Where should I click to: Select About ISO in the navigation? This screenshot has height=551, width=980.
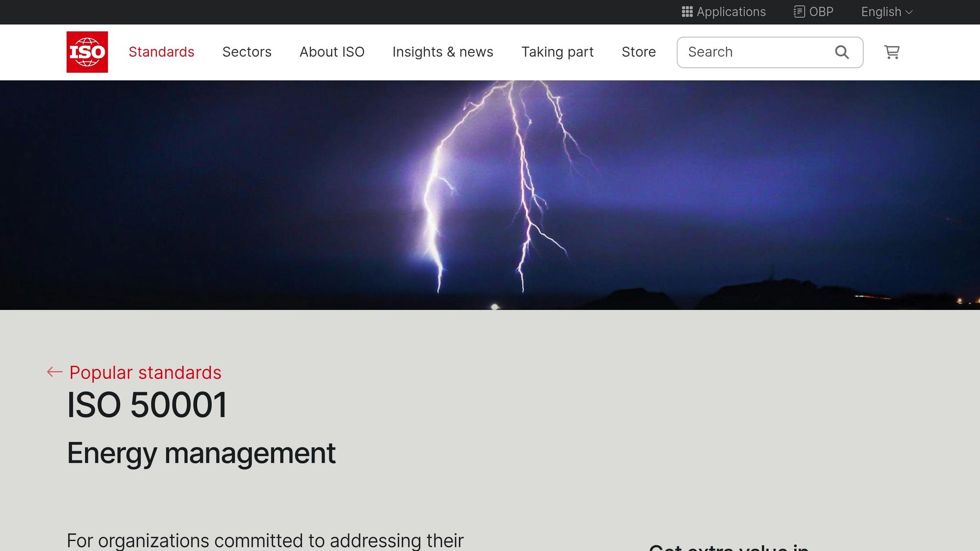pos(332,52)
